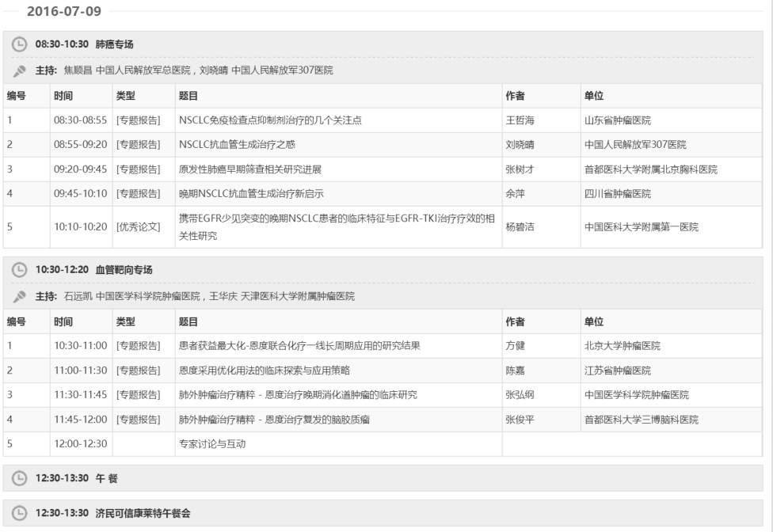
Task: Click time cell 08:30-08:55
Action: tap(80, 120)
